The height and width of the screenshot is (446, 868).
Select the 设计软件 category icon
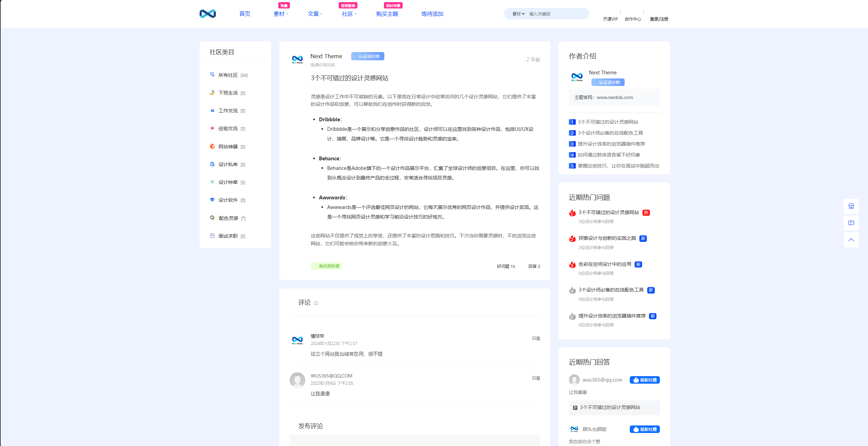(x=212, y=200)
